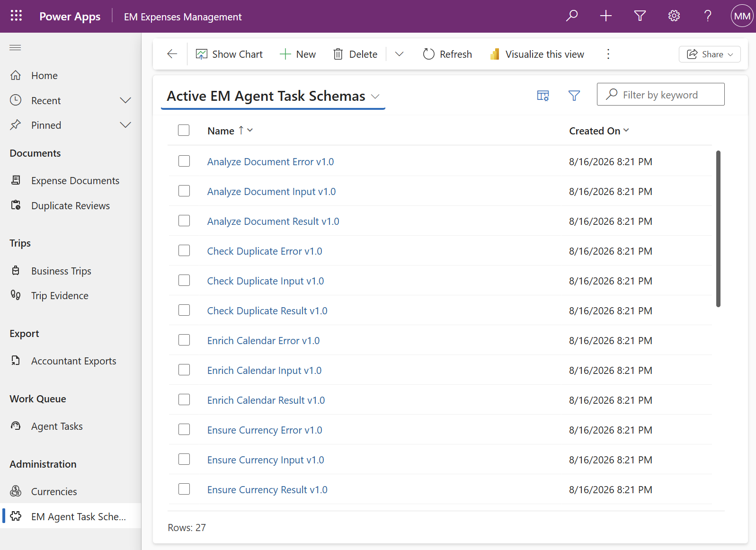Check the Ensure Currency Result v1.0 row
This screenshot has height=550, width=756.
(184, 489)
